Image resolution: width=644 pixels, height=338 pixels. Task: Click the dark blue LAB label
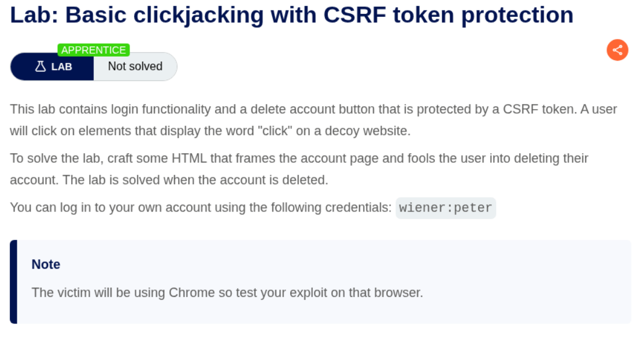pyautogui.click(x=61, y=66)
